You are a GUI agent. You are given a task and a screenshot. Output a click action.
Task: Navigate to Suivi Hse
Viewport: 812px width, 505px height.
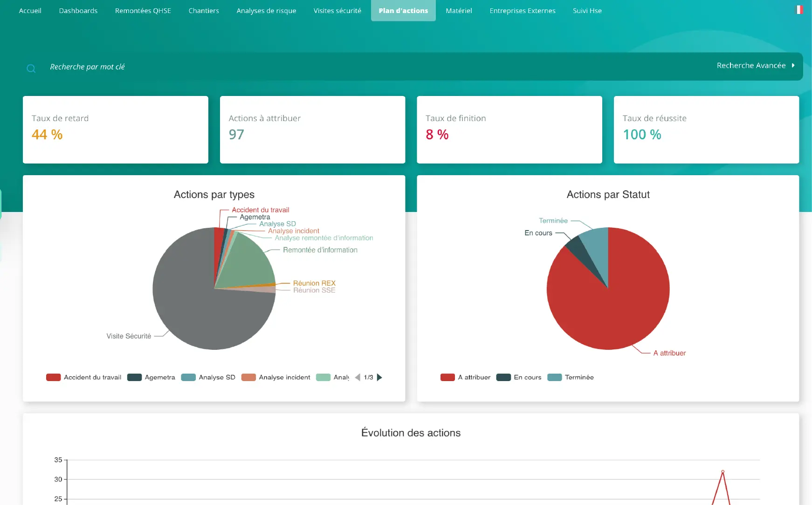[x=587, y=11]
